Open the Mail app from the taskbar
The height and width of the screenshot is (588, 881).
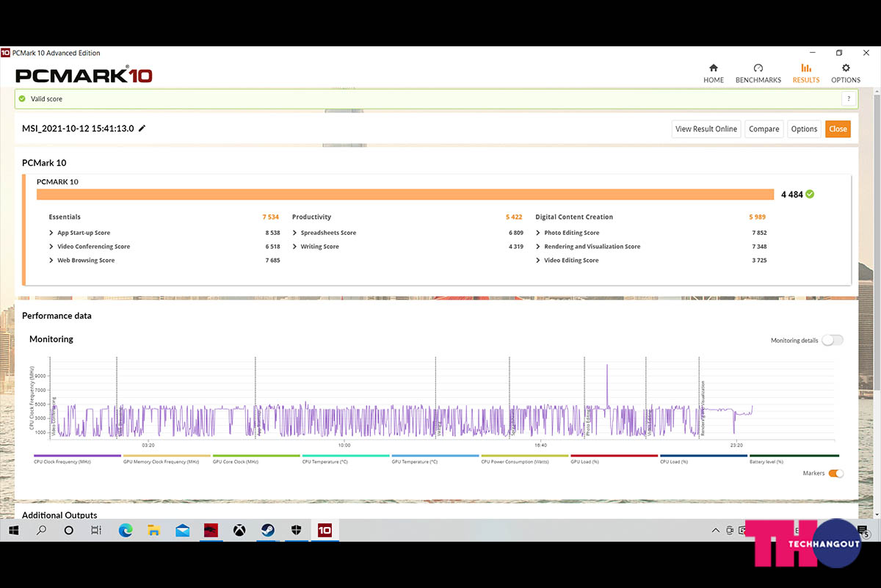(182, 530)
